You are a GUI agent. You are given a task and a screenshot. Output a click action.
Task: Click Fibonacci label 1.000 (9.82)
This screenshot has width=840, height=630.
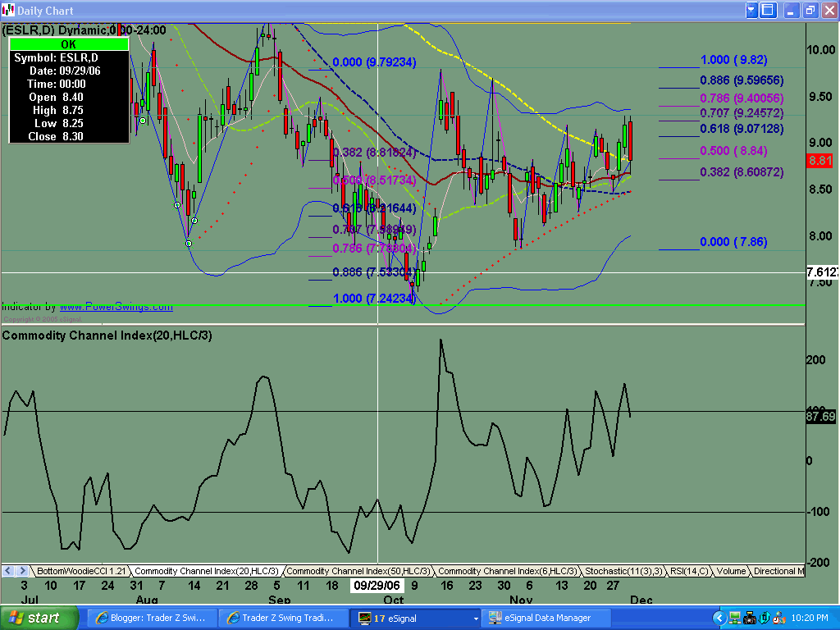pyautogui.click(x=733, y=60)
